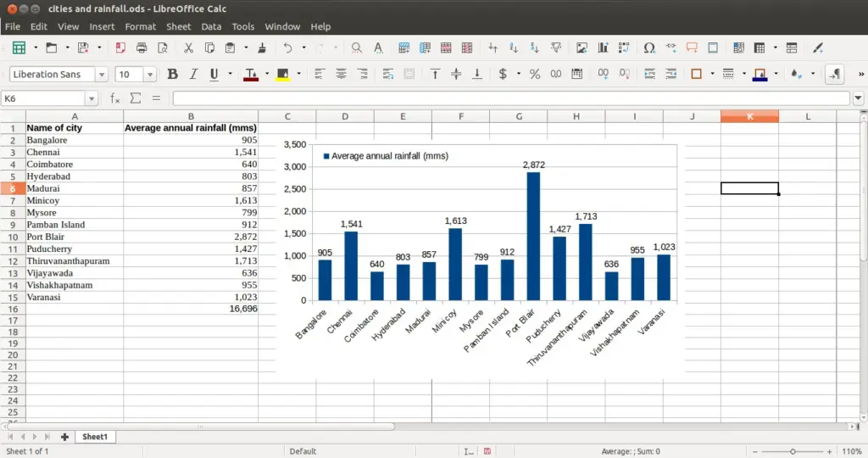This screenshot has width=868, height=458.
Task: Click the Sort Ascending icon
Action: coord(514,48)
